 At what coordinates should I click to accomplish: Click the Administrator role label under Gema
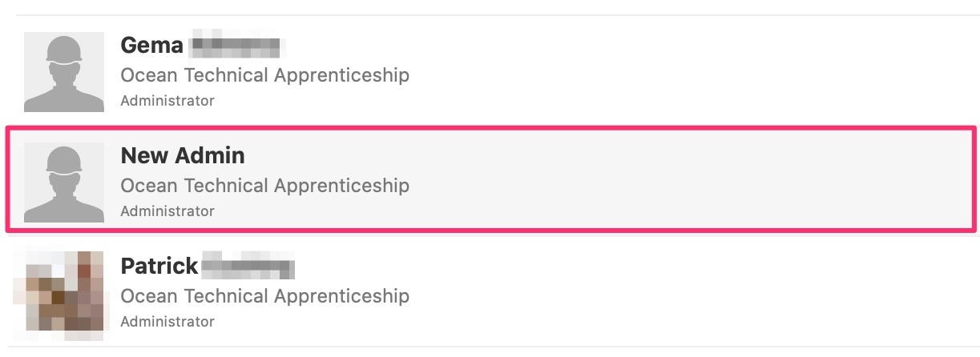167,101
